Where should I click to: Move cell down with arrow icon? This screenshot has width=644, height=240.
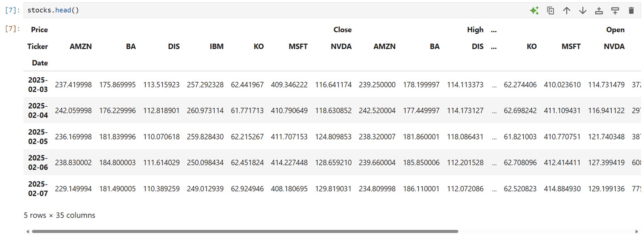point(583,10)
